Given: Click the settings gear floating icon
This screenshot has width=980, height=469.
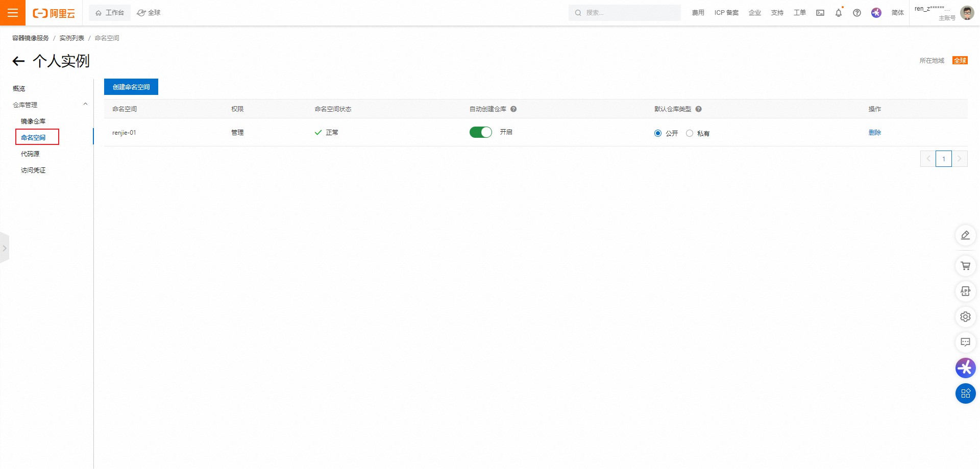Looking at the screenshot, I should tap(965, 317).
